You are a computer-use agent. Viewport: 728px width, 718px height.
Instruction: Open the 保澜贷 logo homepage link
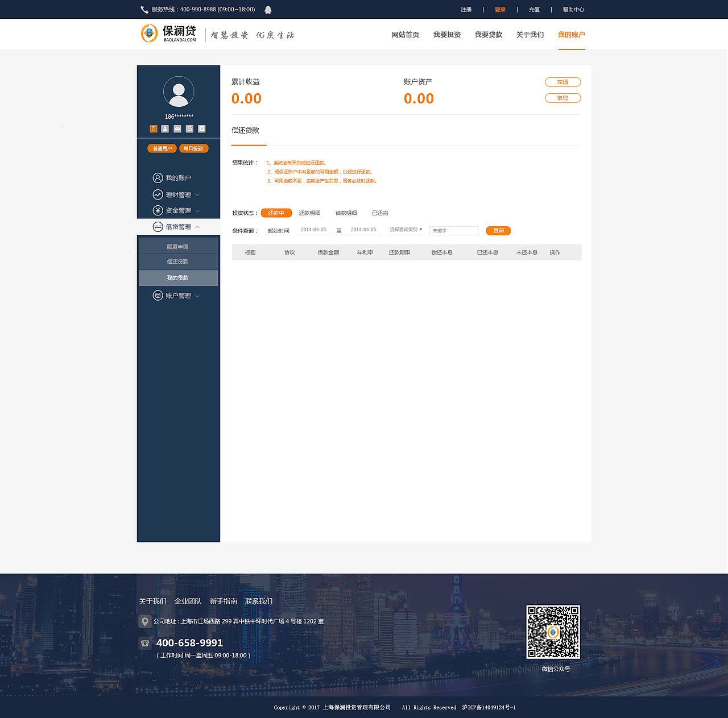click(x=168, y=34)
